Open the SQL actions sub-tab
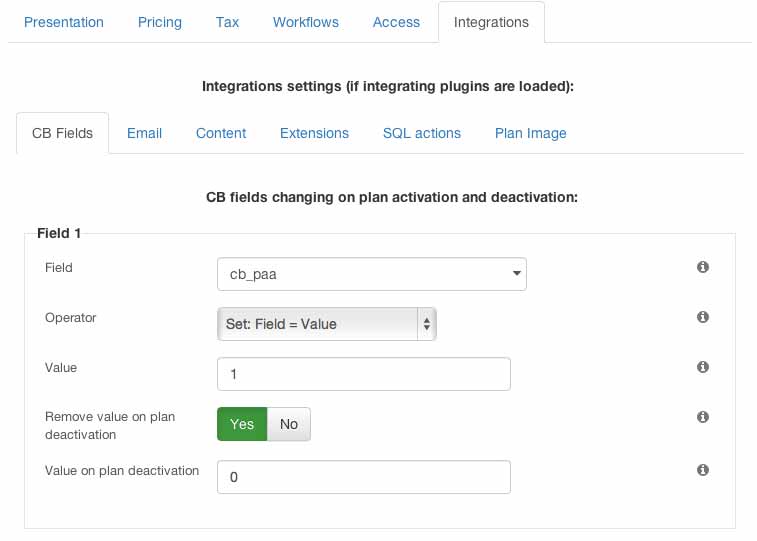The width and height of the screenshot is (757, 541). coord(422,133)
